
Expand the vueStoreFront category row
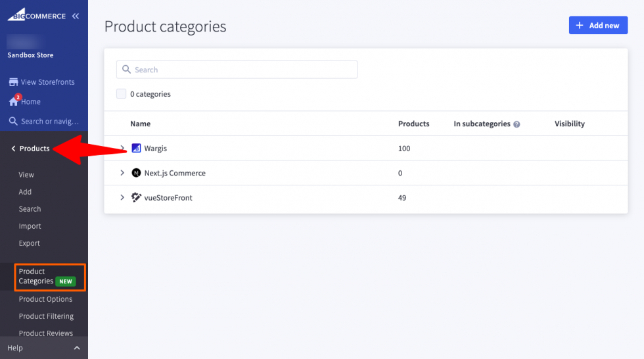(x=122, y=197)
